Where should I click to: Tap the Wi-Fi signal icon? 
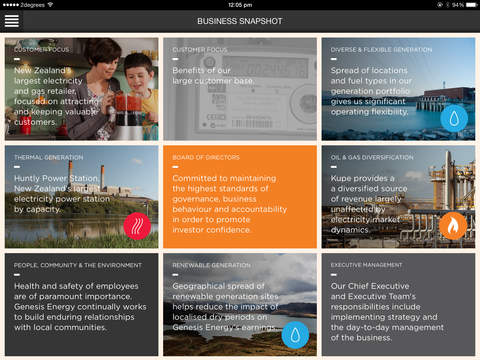pos(50,5)
